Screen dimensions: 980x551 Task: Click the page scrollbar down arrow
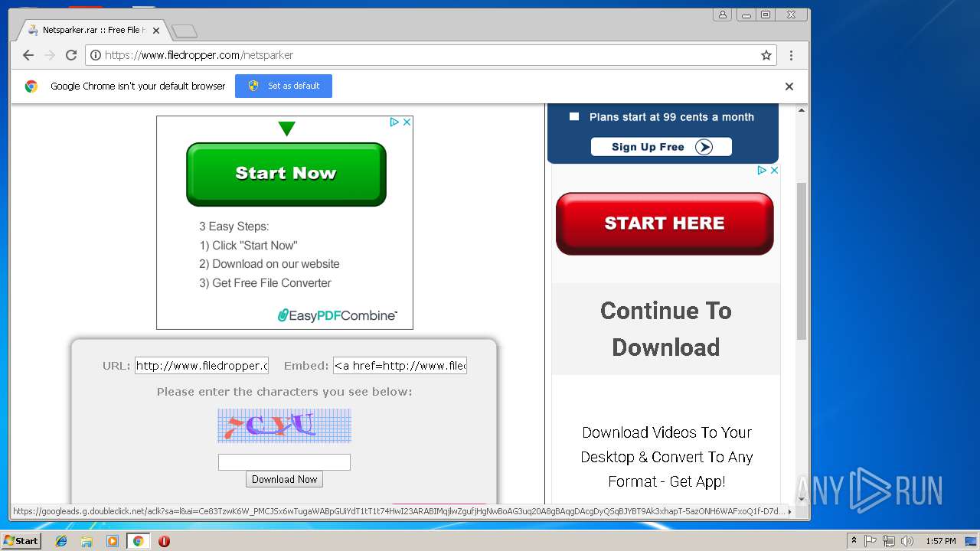(x=802, y=498)
